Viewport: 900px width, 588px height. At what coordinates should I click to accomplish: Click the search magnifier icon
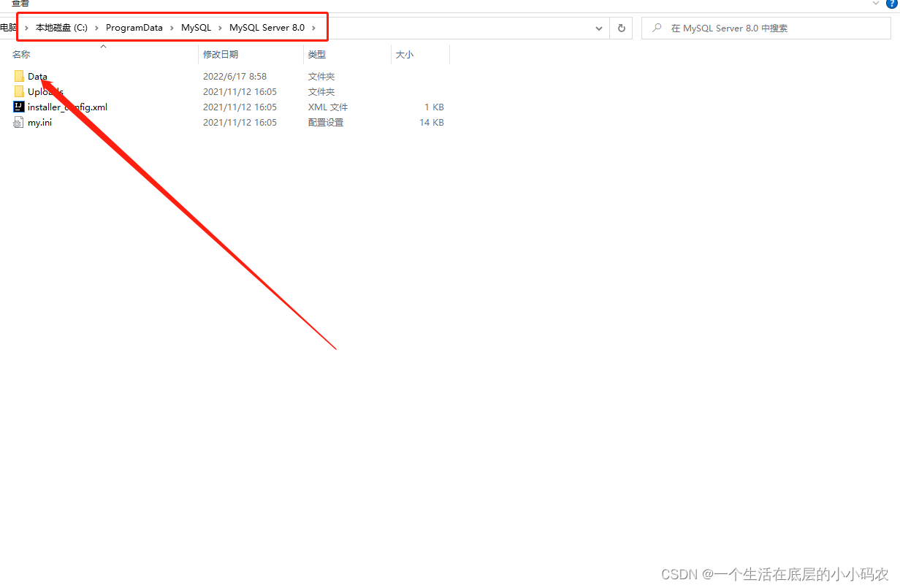tap(656, 28)
